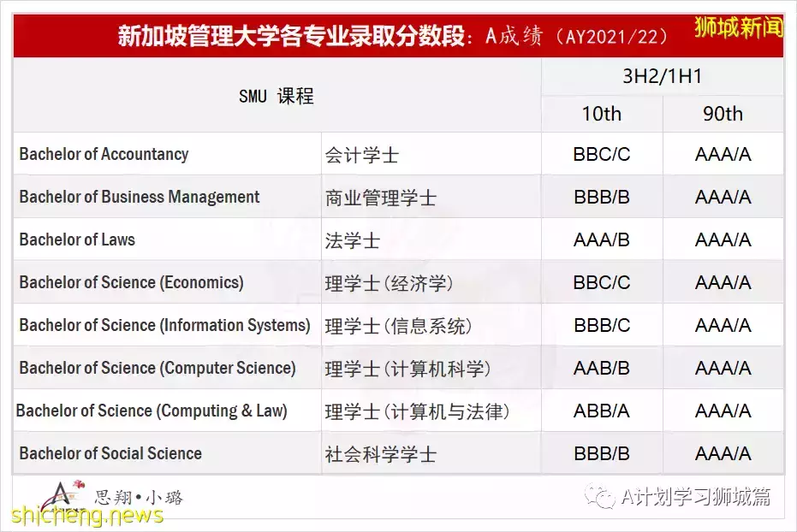Select the Chinese name 理学士(信息系统)
The image size is (797, 532).
tap(399, 325)
